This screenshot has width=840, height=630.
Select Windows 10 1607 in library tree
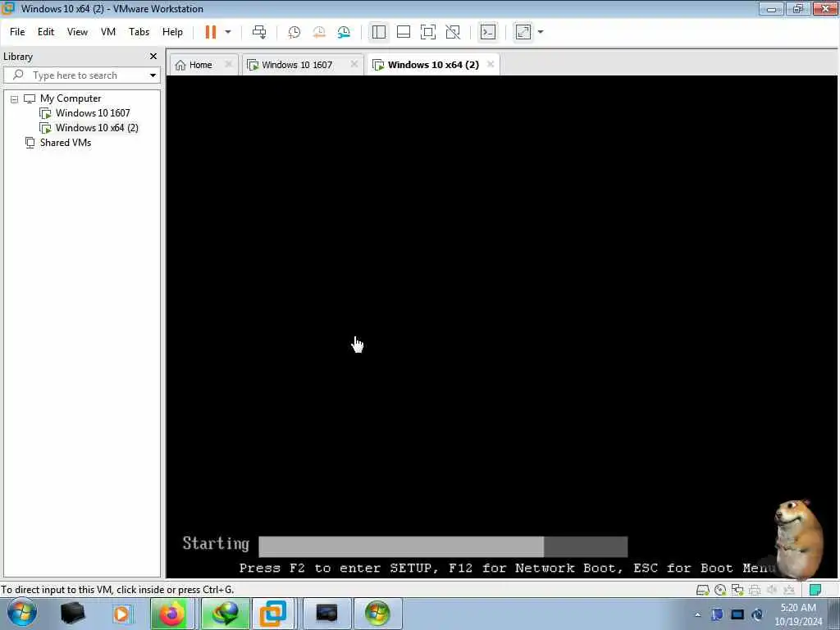[x=92, y=113]
